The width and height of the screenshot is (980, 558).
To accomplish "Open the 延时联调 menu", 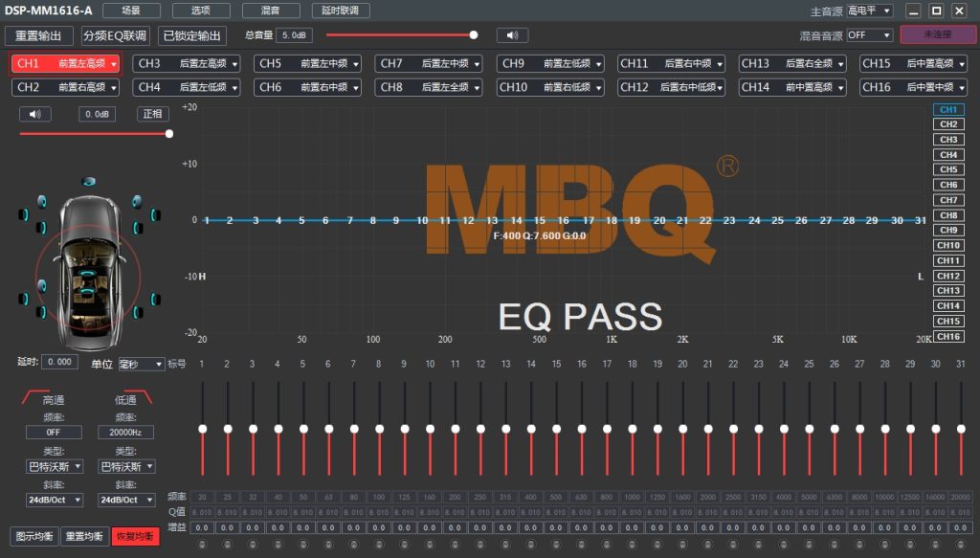I will click(x=341, y=11).
